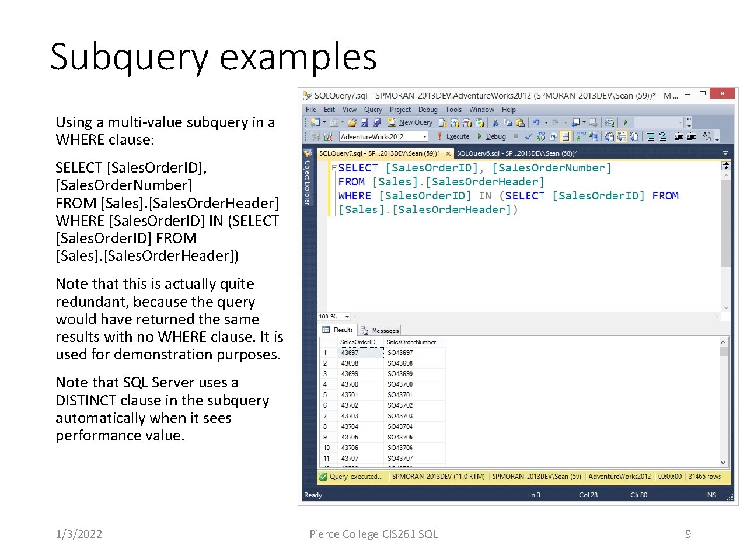Click the Uncomment Lines icon
The width and height of the screenshot is (747, 560).
[x=662, y=136]
